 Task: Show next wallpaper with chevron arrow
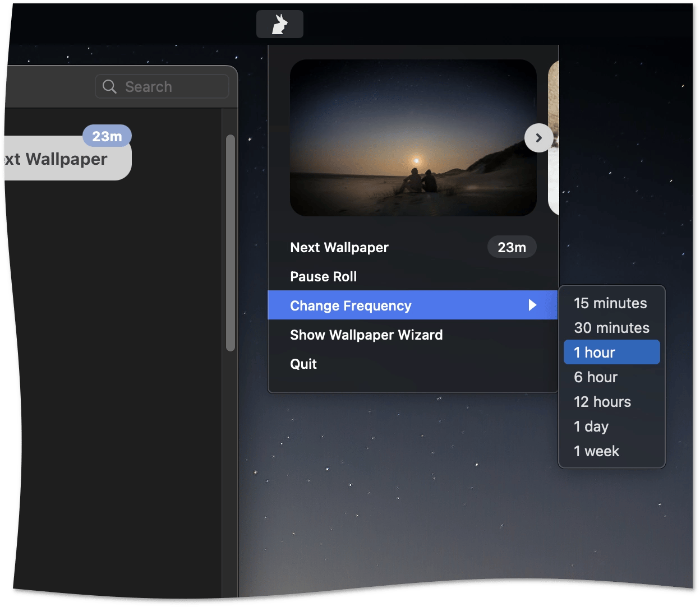(x=538, y=138)
